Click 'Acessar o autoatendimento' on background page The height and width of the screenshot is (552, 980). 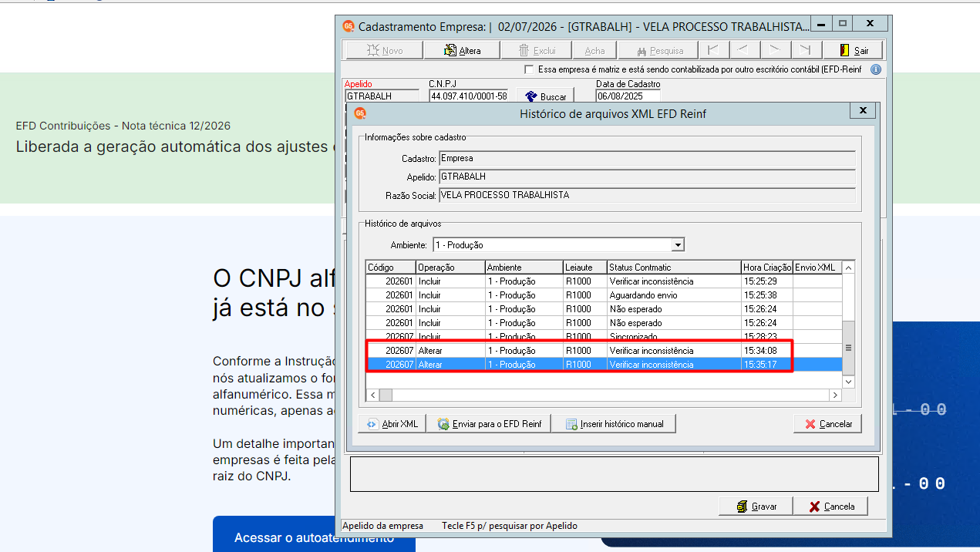point(314,537)
